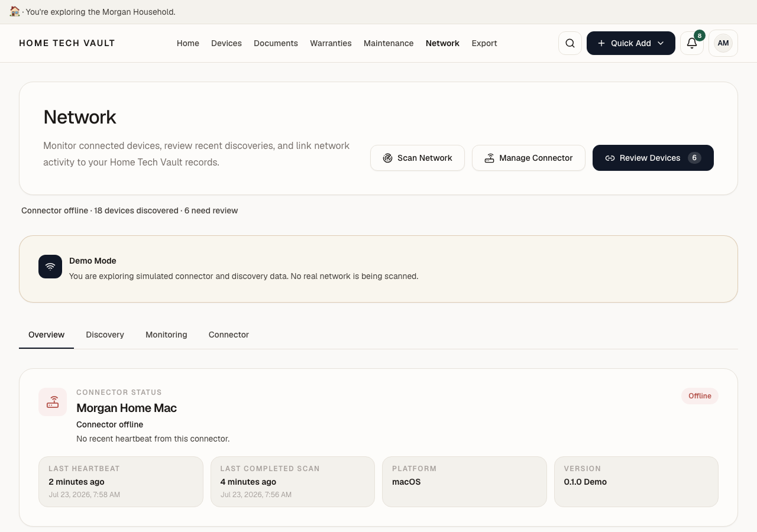Open notifications bell with 8 badge

pos(692,43)
